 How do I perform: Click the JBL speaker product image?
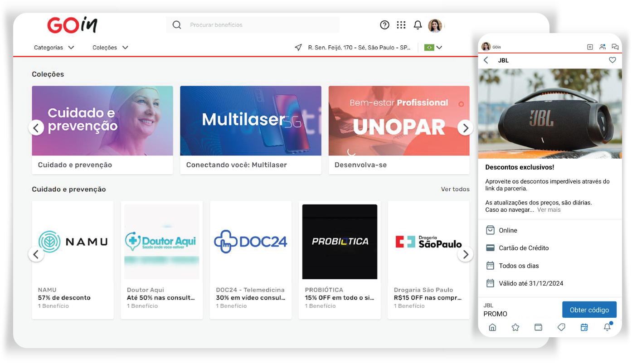click(x=550, y=113)
